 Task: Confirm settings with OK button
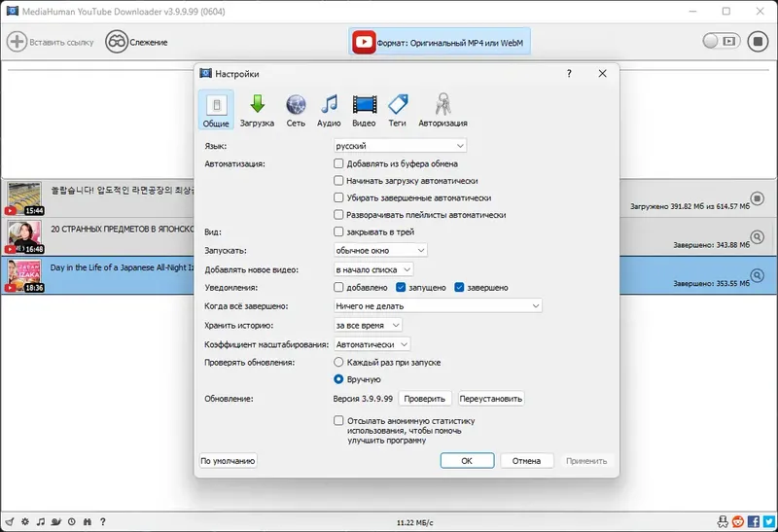tap(467, 461)
